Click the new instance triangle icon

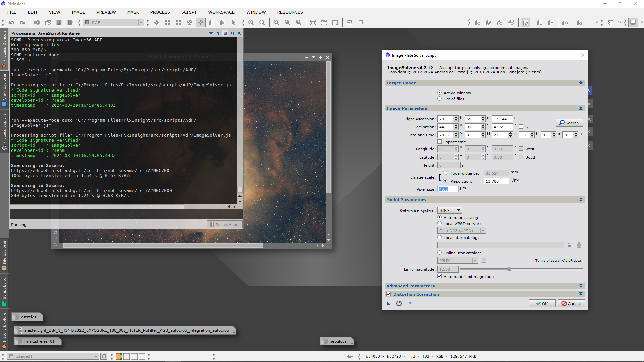pyautogui.click(x=389, y=304)
